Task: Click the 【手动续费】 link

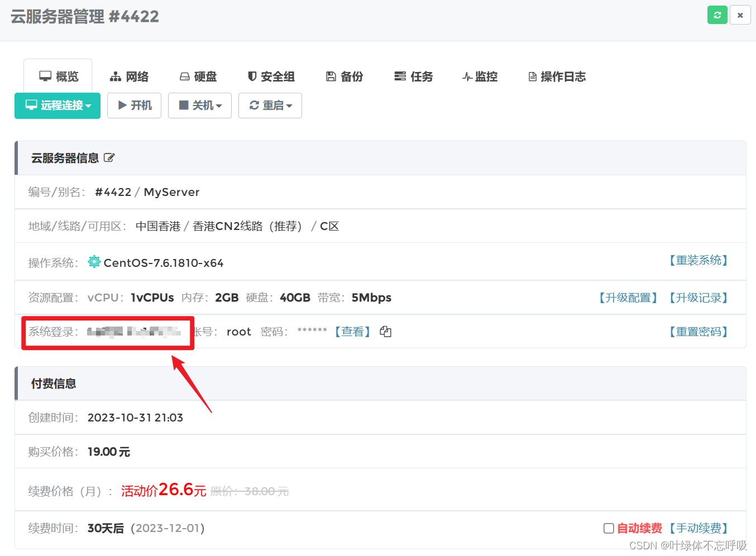Action: coord(698,528)
